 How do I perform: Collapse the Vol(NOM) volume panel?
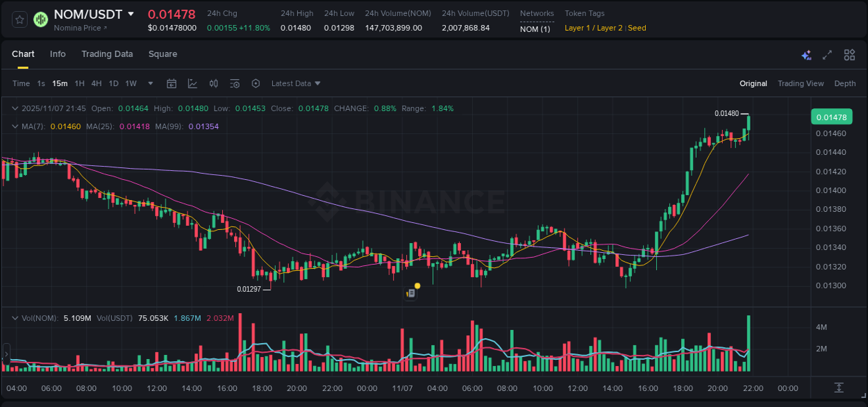(x=15, y=317)
